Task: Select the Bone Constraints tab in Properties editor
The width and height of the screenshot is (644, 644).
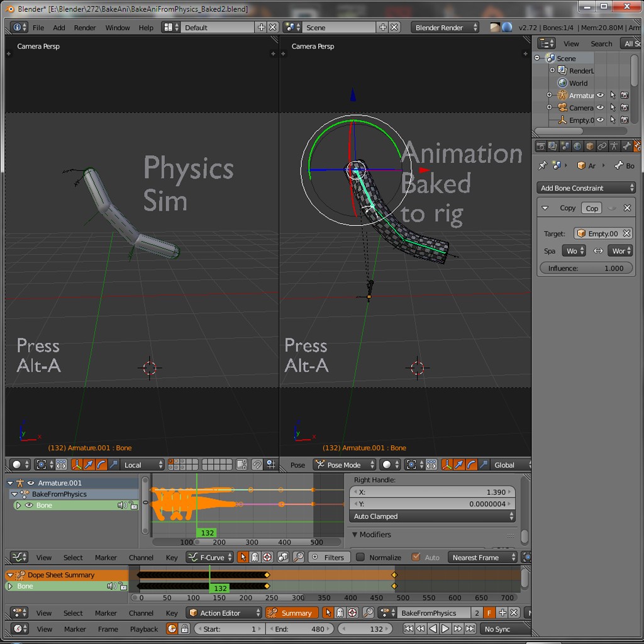Action: pyautogui.click(x=637, y=146)
